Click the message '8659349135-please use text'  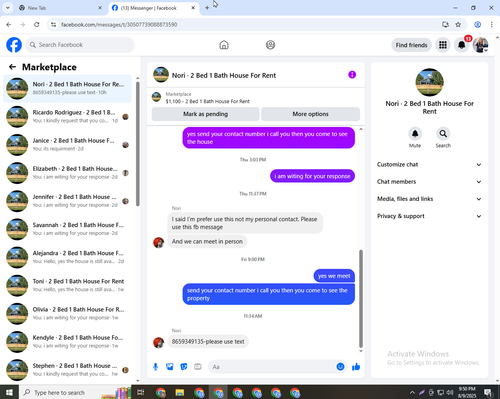(208, 342)
